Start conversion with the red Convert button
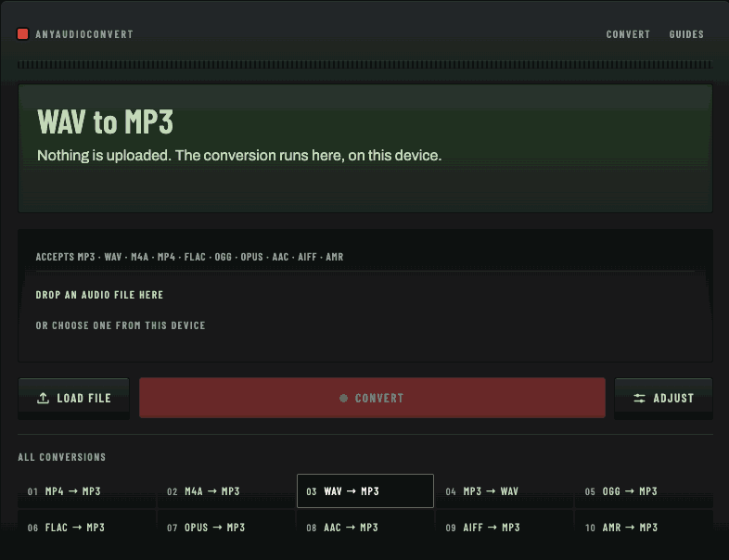 click(x=372, y=398)
